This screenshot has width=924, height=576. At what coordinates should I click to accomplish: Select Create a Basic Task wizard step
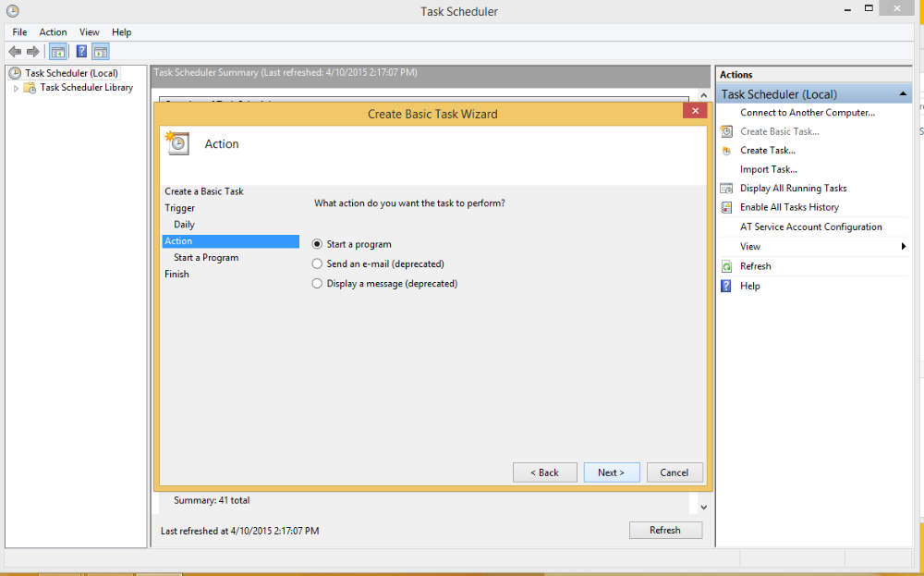[x=204, y=191]
